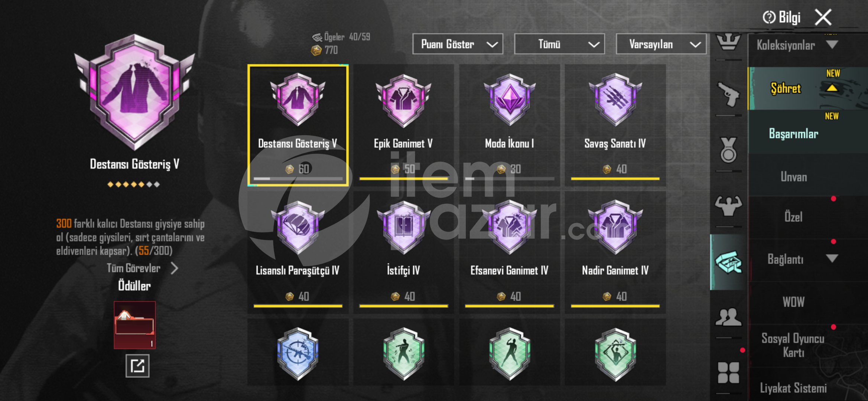The height and width of the screenshot is (401, 868).
Task: Open the Puanı Göster dropdown
Action: [x=458, y=44]
